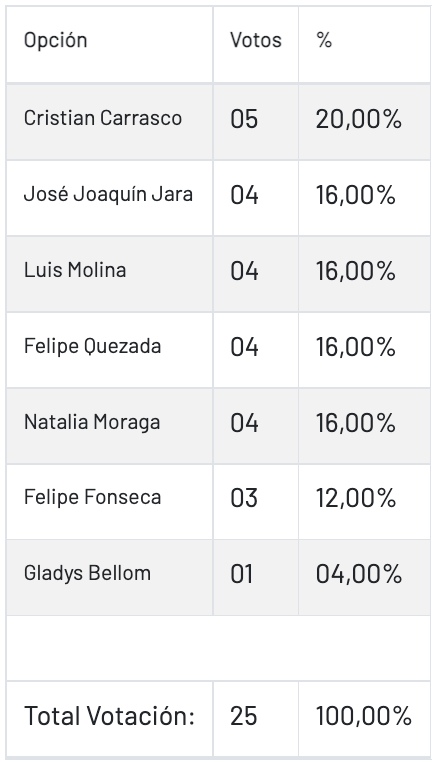
Task: Select the José Joaquín Jara row name
Action: coord(108,194)
